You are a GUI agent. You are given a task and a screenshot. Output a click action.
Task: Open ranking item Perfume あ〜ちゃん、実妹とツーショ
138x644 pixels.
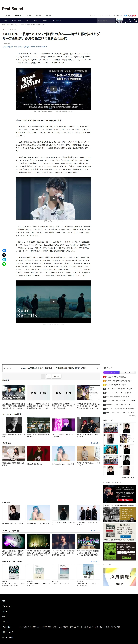point(118,405)
